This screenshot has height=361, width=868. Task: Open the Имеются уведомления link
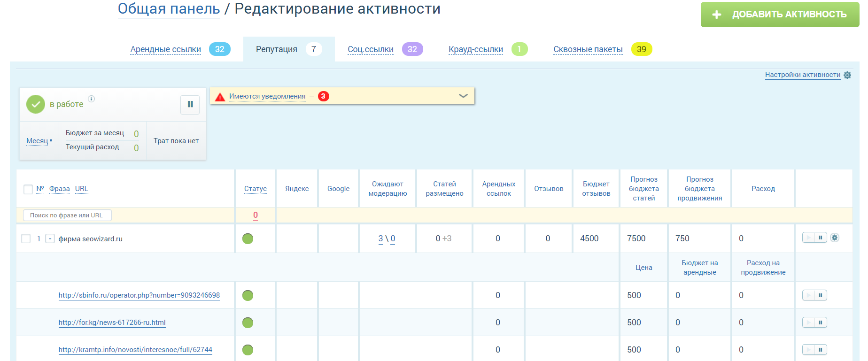[267, 96]
